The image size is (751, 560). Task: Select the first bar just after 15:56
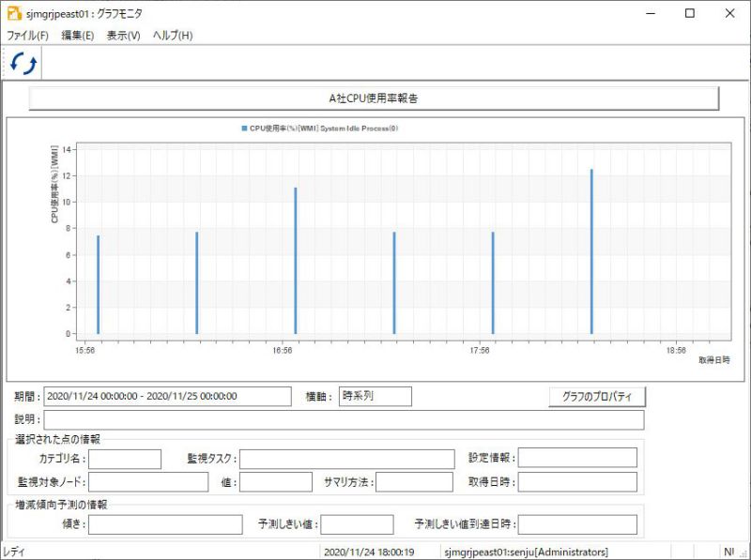tap(99, 284)
